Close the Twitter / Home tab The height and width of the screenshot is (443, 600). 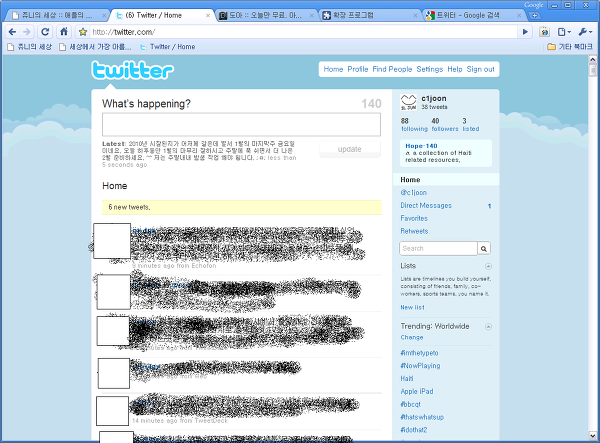tap(208, 16)
